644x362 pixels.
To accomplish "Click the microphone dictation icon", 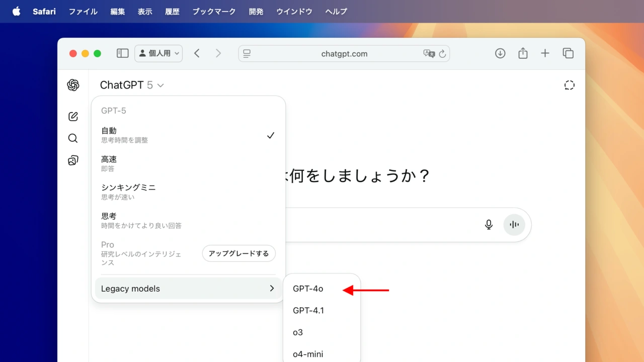I will [x=489, y=224].
